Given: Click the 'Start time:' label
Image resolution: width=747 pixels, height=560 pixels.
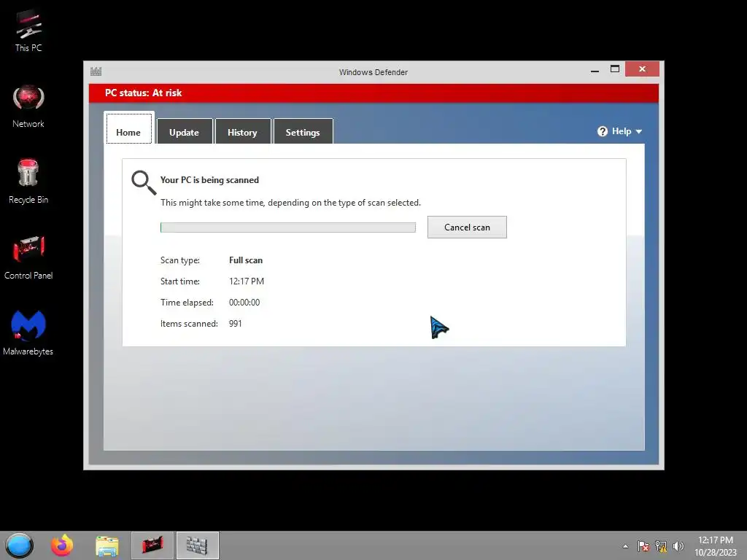Looking at the screenshot, I should click(180, 281).
